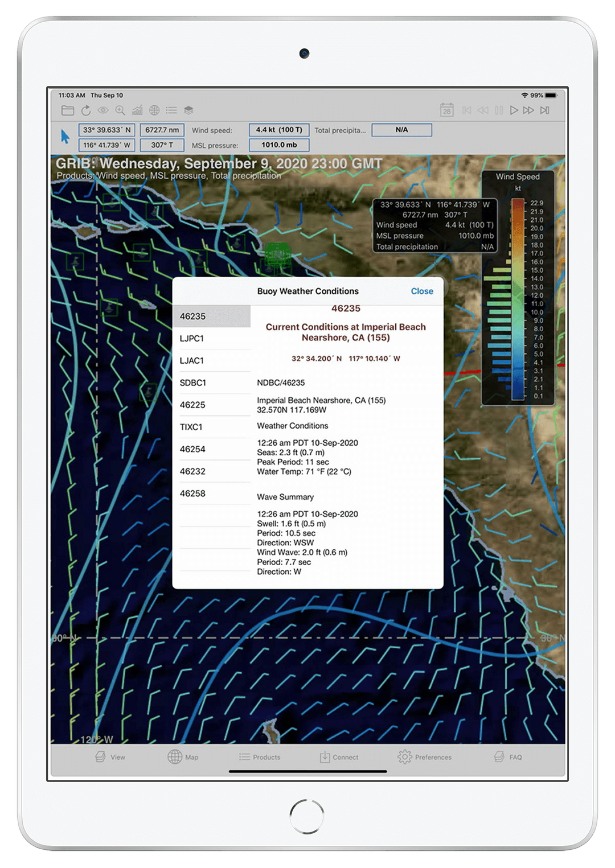Open the folder icon in top toolbar

click(68, 110)
